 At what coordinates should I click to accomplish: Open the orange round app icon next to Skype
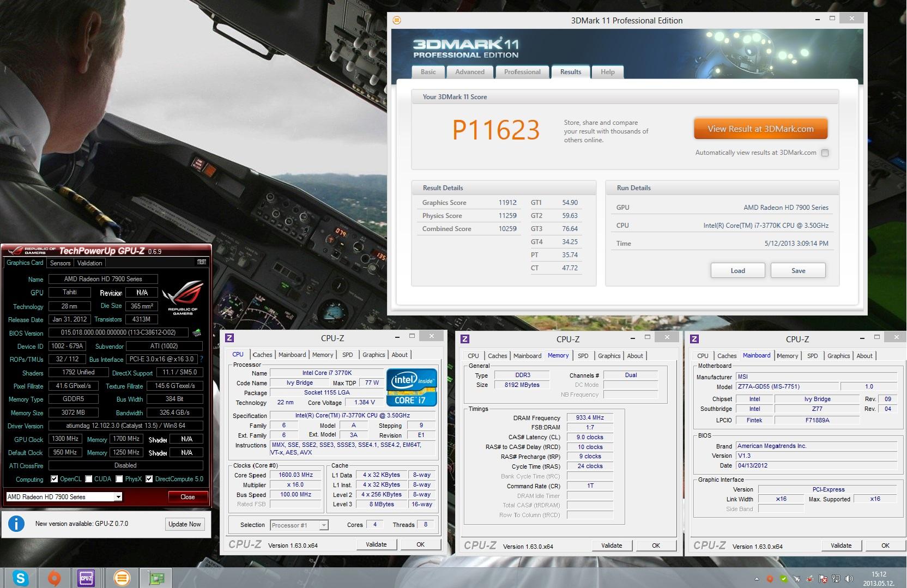[54, 578]
